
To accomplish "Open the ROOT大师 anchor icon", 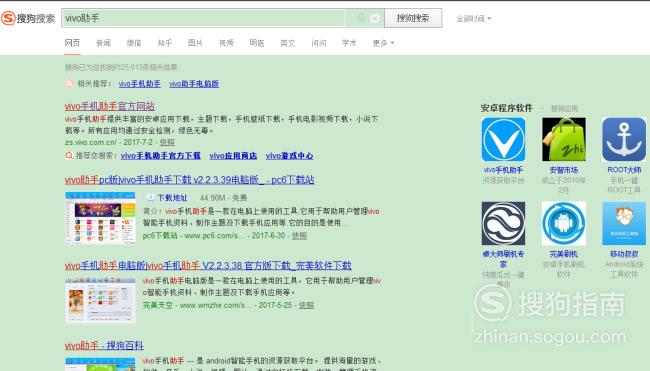I will click(x=624, y=139).
